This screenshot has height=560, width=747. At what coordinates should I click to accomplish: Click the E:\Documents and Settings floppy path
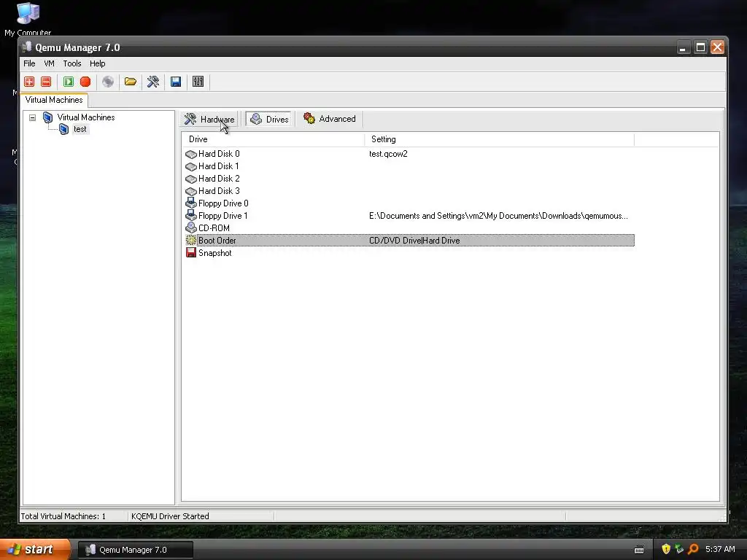tap(498, 216)
